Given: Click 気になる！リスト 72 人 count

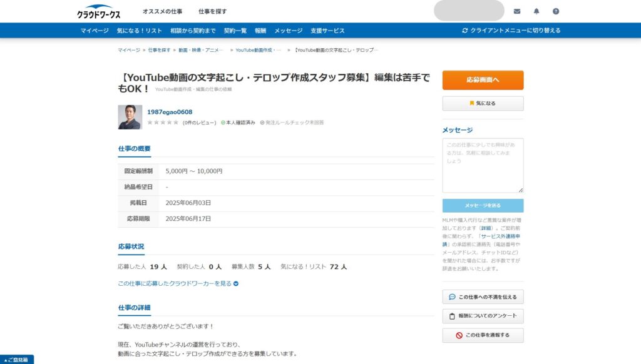Looking at the screenshot, I should [314, 267].
